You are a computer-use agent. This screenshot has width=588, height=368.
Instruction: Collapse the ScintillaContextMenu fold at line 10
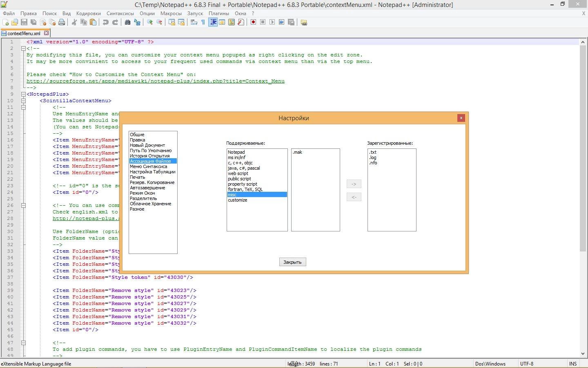pos(23,101)
